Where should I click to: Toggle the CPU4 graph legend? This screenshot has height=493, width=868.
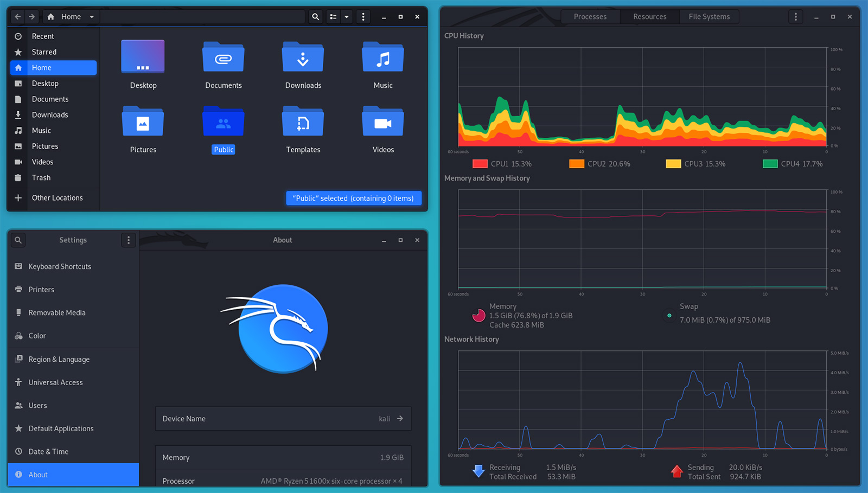pyautogui.click(x=769, y=163)
